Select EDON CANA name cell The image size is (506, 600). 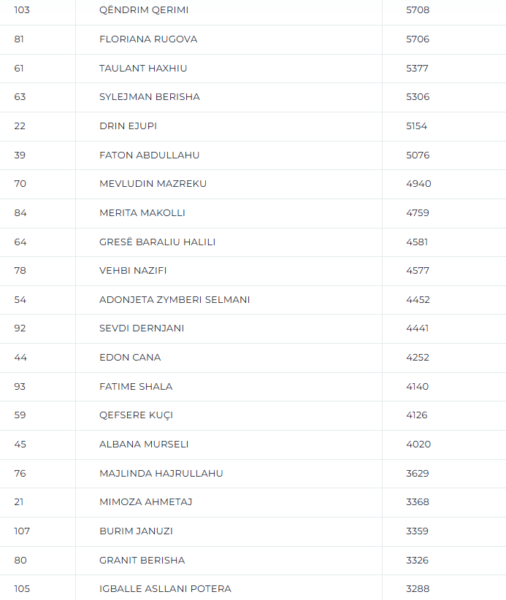[x=130, y=357]
